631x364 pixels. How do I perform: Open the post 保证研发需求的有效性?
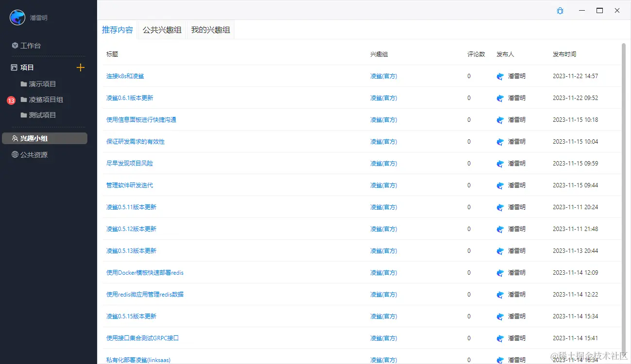pyautogui.click(x=135, y=142)
